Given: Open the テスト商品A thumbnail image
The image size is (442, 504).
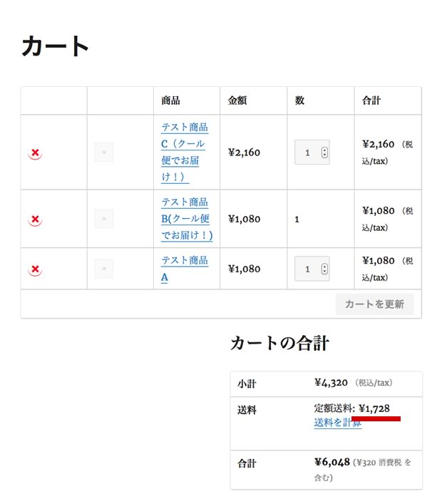Looking at the screenshot, I should (104, 269).
